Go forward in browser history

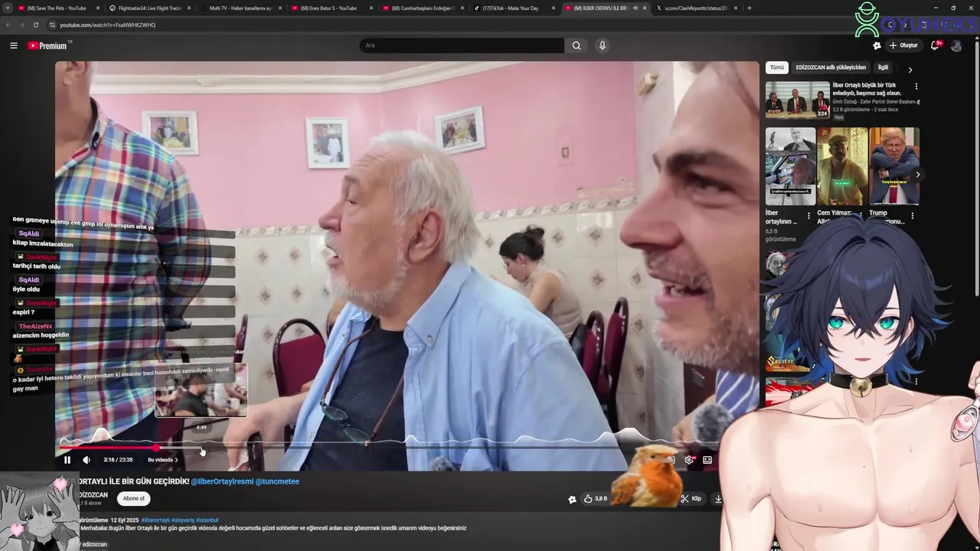point(22,24)
